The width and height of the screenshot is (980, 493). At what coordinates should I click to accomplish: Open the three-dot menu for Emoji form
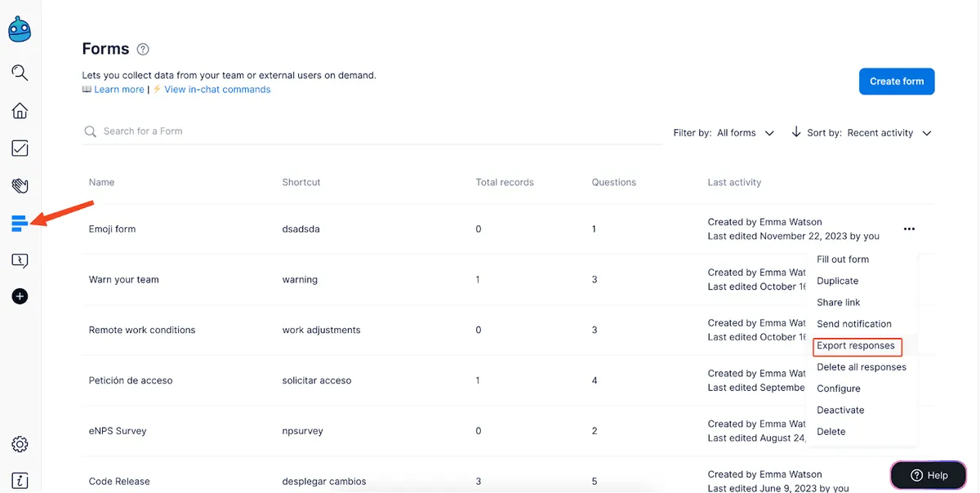[909, 229]
